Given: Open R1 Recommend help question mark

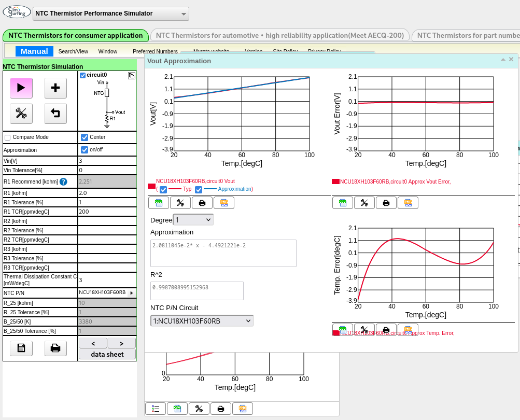Looking at the screenshot, I should click(63, 182).
